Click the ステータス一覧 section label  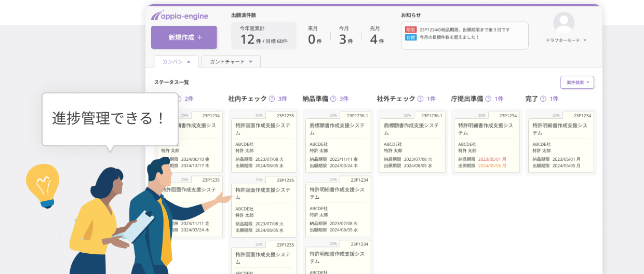[x=171, y=82]
